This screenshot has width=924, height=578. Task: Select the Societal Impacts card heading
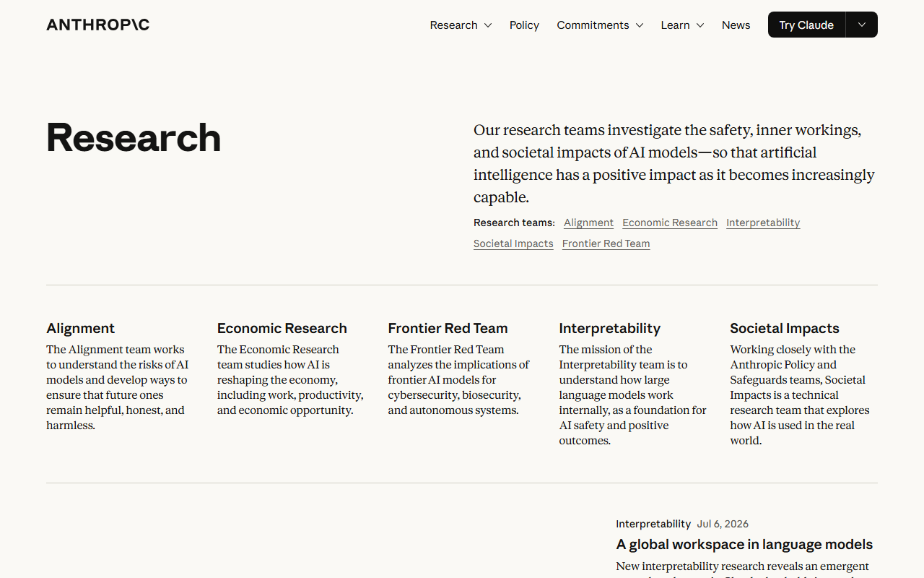click(785, 328)
